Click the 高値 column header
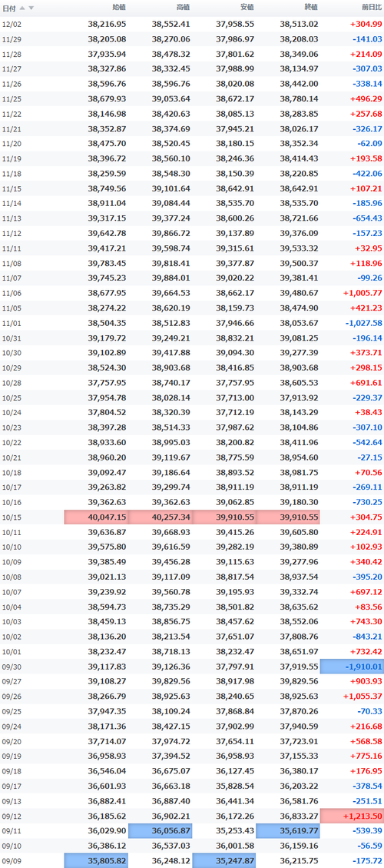Image resolution: width=384 pixels, height=868 pixels. click(183, 7)
